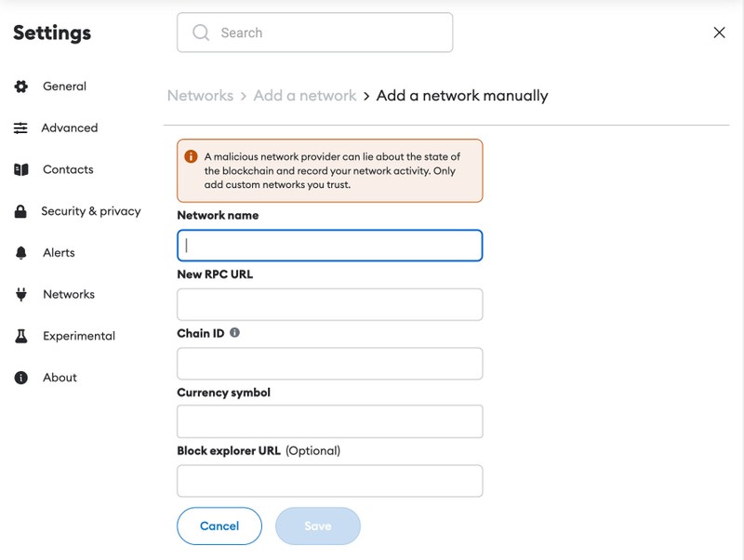Return to Add a network breadcrumb

coord(304,95)
